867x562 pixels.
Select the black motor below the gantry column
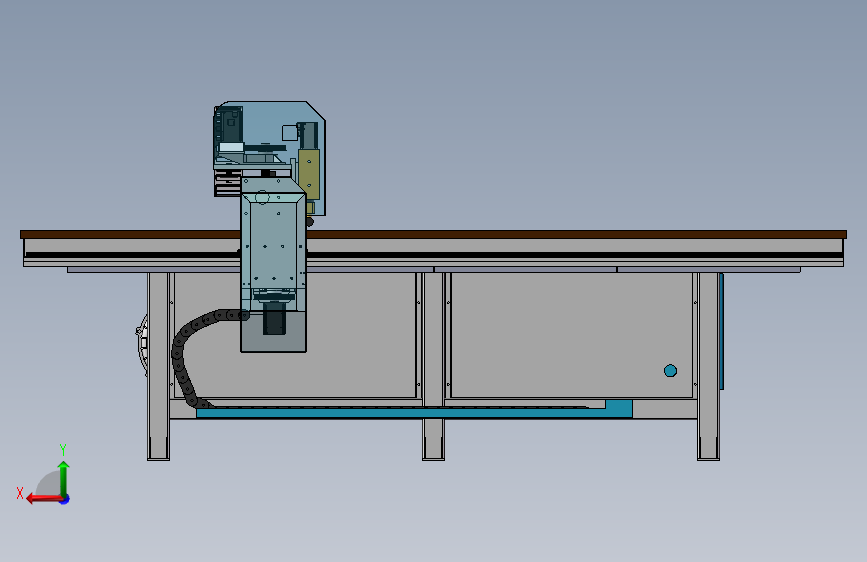(x=274, y=318)
